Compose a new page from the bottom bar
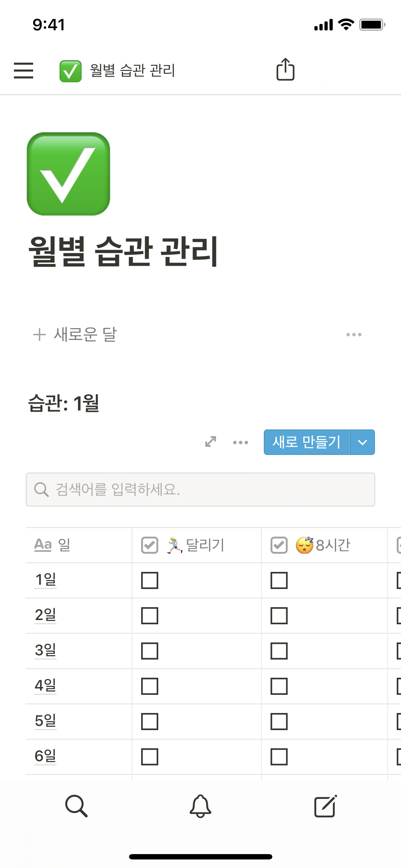This screenshot has width=401, height=868. 325,806
